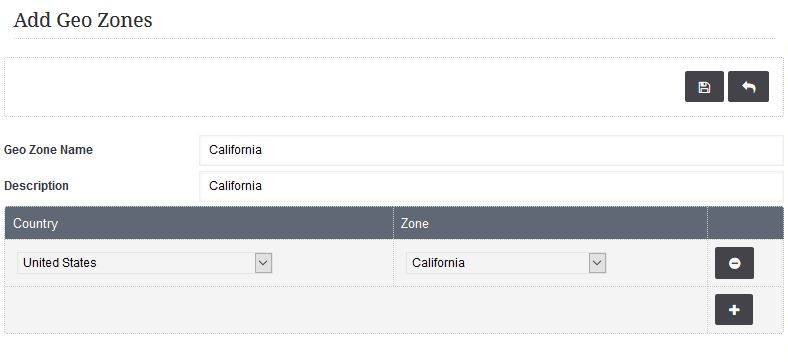Click the Add Geo Zones page heading
The image size is (788, 362).
[x=83, y=20]
